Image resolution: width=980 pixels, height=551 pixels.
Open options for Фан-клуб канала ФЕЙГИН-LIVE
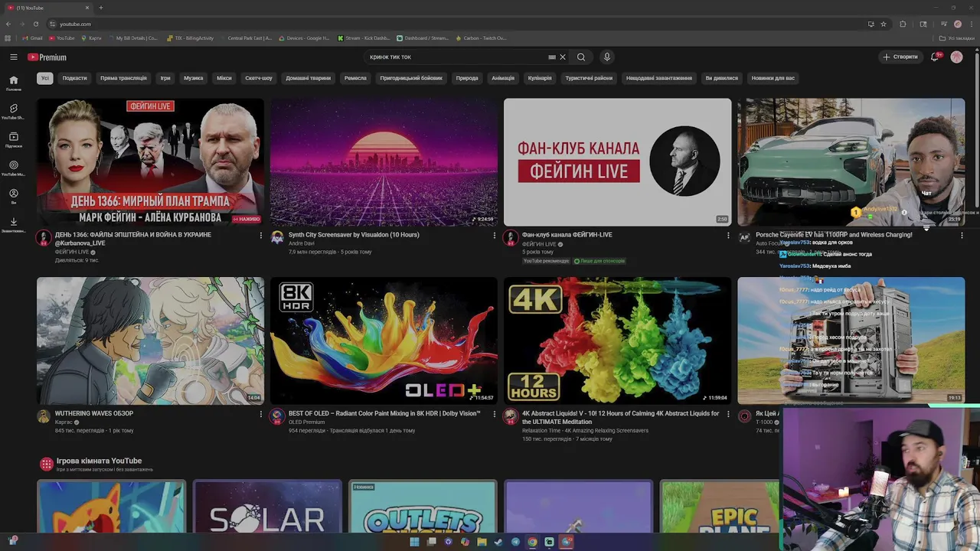point(728,235)
